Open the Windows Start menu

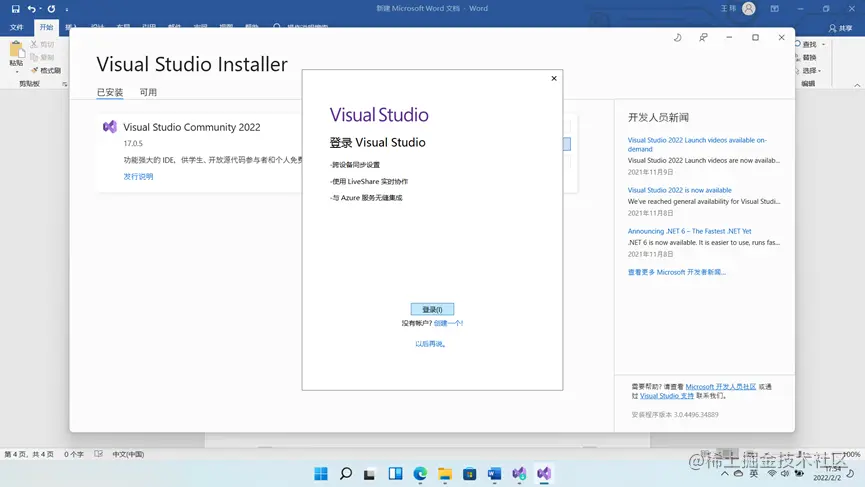[x=321, y=473]
